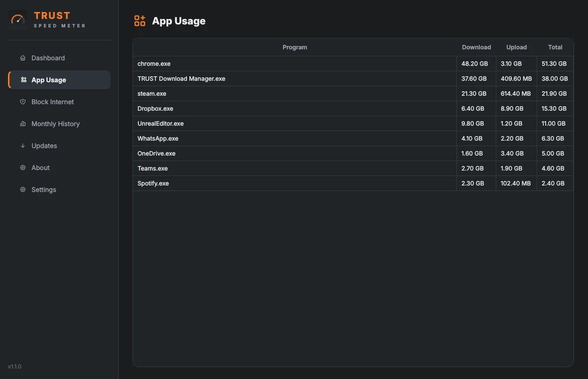Select the WhatsApp.exe row

coord(353,139)
